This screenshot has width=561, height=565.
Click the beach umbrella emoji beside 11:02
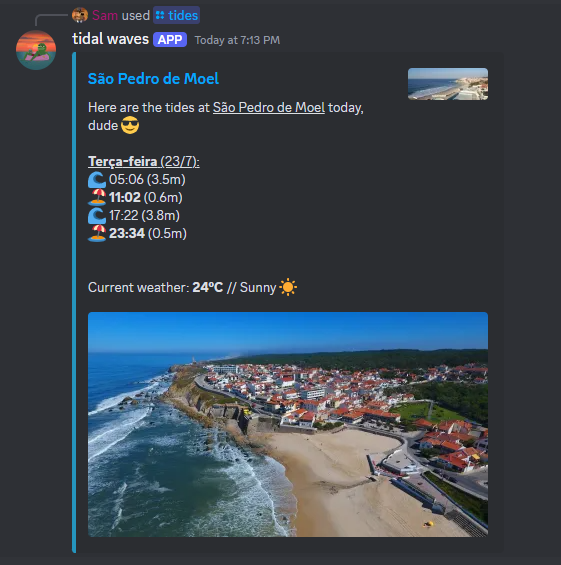(97, 197)
